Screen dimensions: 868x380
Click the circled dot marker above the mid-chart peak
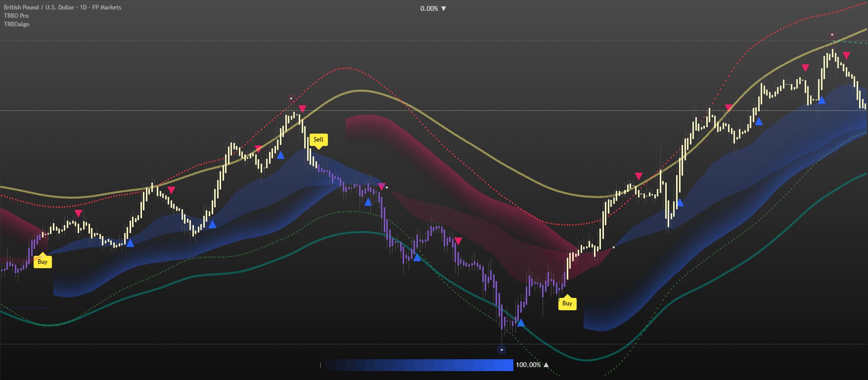pyautogui.click(x=291, y=98)
